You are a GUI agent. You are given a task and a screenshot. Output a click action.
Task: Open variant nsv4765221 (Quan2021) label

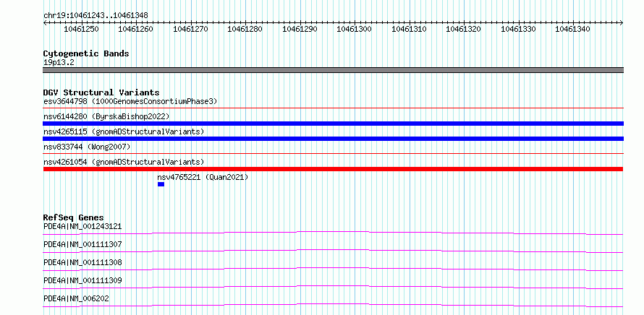tap(203, 177)
